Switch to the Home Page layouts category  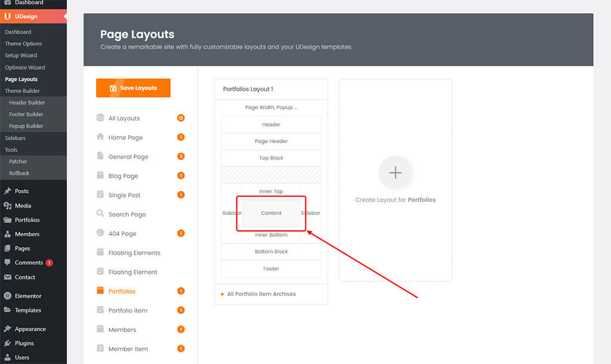[x=125, y=137]
